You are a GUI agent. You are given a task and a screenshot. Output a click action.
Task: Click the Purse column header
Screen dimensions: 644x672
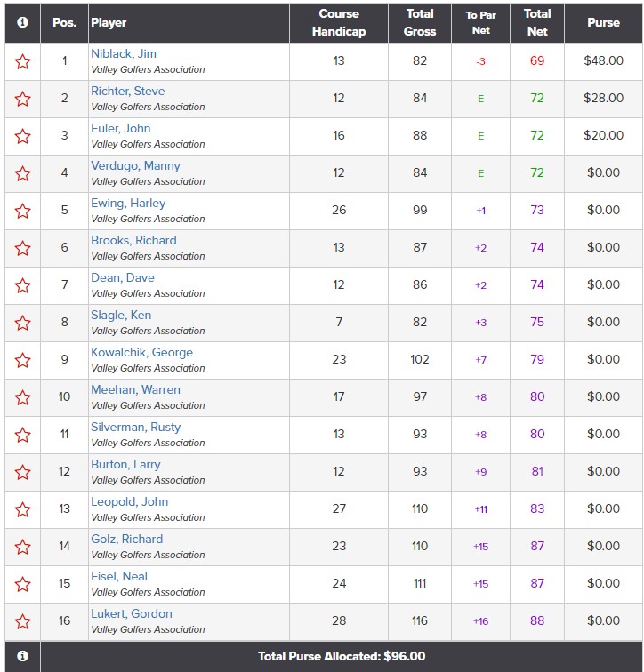[603, 22]
